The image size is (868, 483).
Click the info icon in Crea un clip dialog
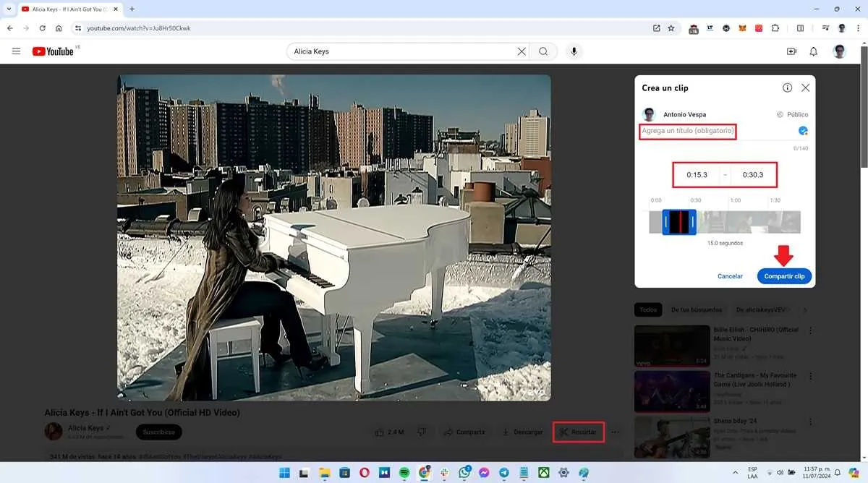coord(787,87)
